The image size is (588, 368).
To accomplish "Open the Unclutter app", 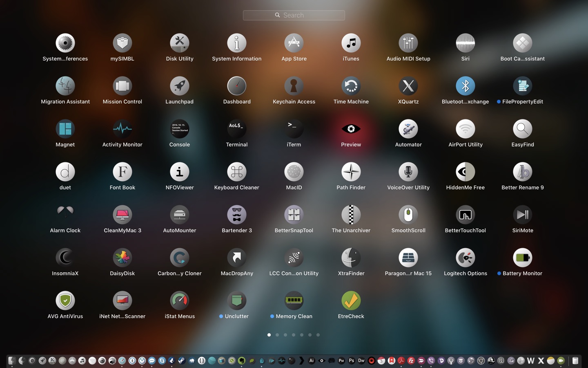I will pyautogui.click(x=237, y=301).
